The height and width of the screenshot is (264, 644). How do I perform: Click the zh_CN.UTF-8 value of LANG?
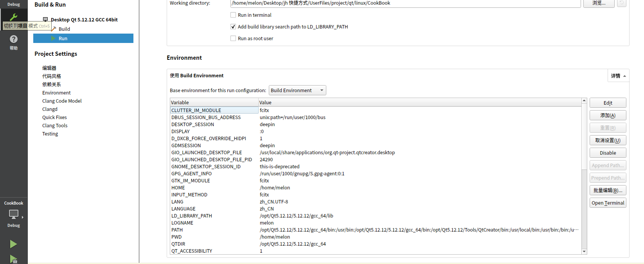click(274, 202)
